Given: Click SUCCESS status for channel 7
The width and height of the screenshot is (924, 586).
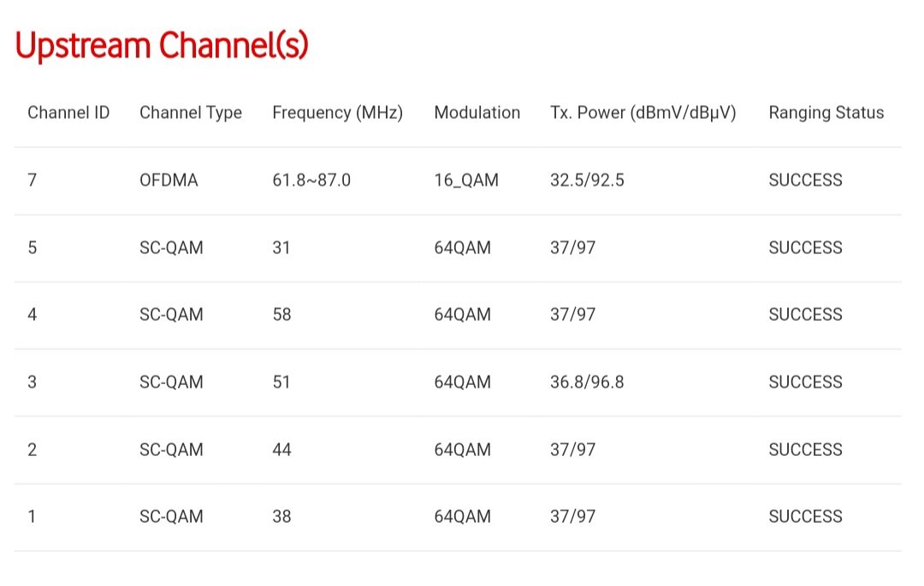Looking at the screenshot, I should pos(805,181).
